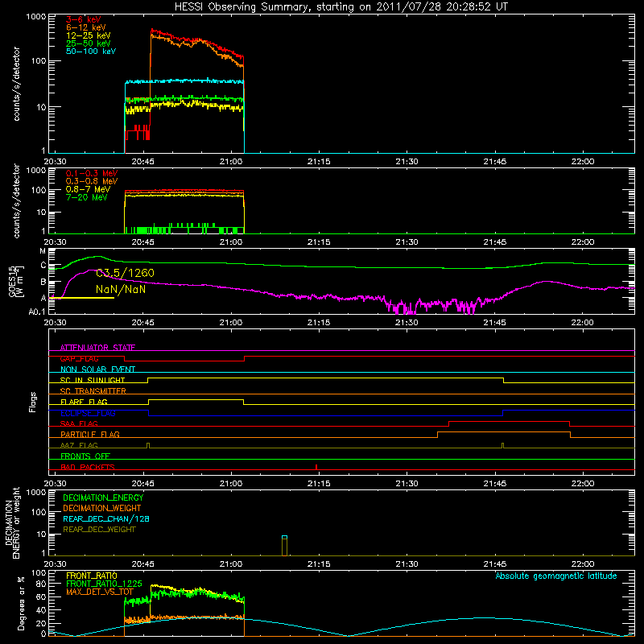The height and width of the screenshot is (644, 644).
Task: Click the FRONT_RATIO_1225 legend label
Action: pos(104,584)
